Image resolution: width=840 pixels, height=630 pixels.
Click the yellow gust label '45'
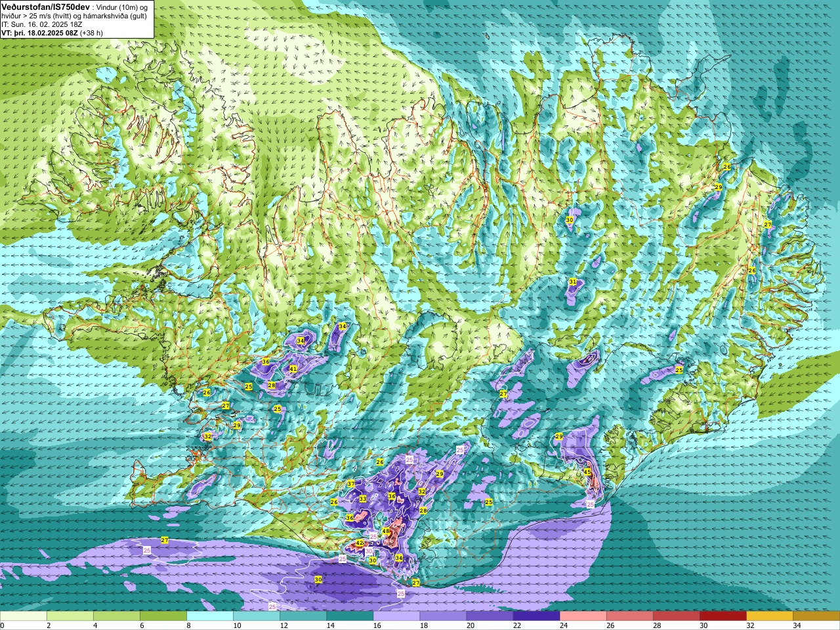[587, 472]
